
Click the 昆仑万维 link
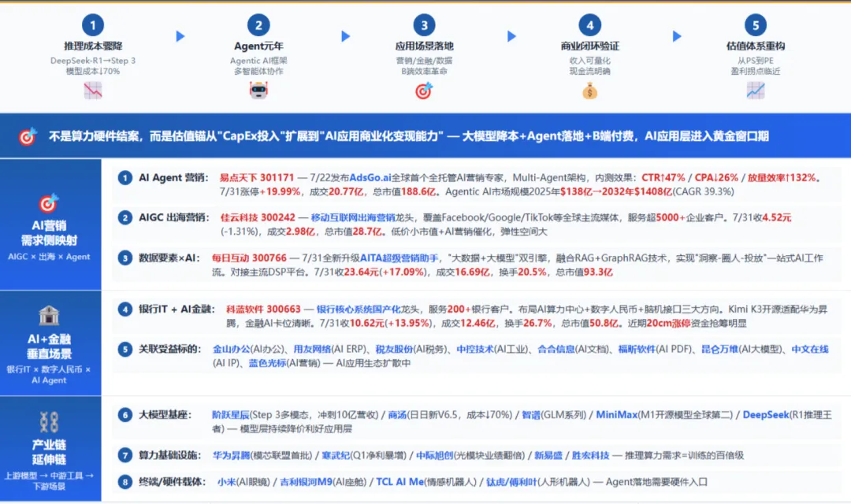click(x=719, y=349)
